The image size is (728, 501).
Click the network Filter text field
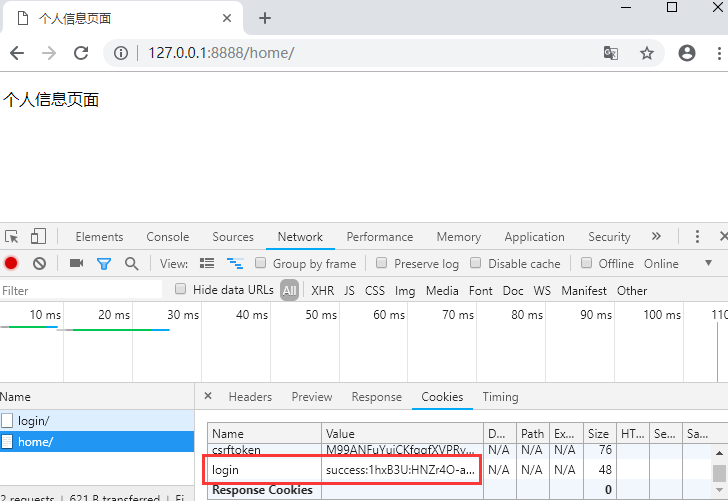(x=81, y=291)
